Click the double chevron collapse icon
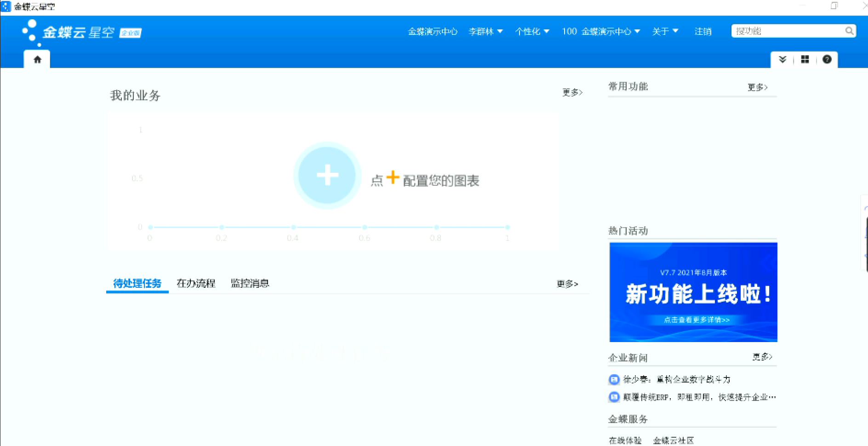Image resolution: width=868 pixels, height=446 pixels. [782, 59]
